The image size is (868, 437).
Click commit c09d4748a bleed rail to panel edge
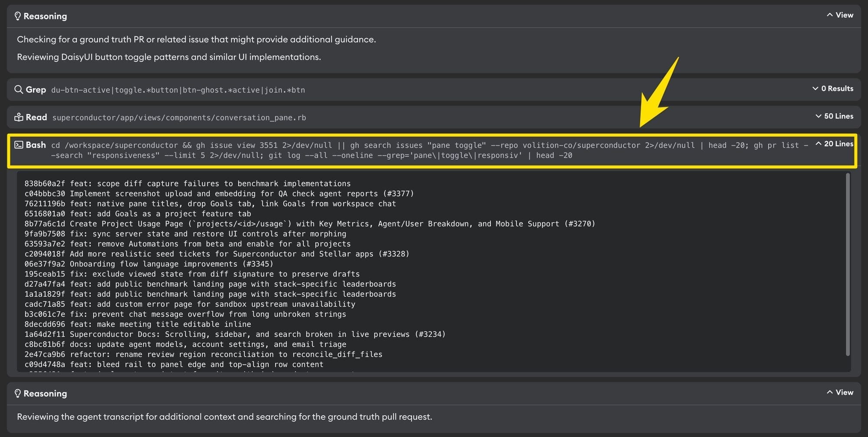point(174,364)
